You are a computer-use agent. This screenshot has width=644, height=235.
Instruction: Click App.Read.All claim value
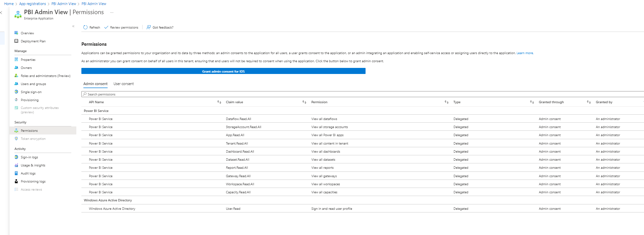coord(235,135)
